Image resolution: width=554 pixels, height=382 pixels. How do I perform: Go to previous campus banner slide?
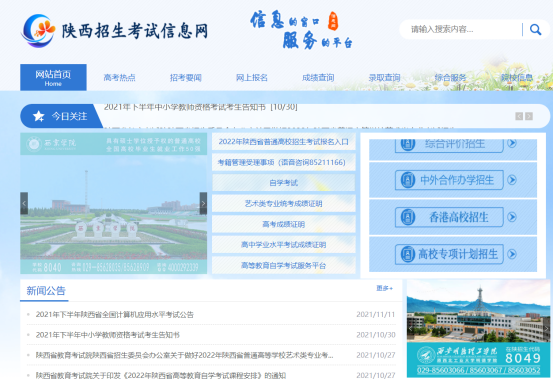tap(24, 203)
